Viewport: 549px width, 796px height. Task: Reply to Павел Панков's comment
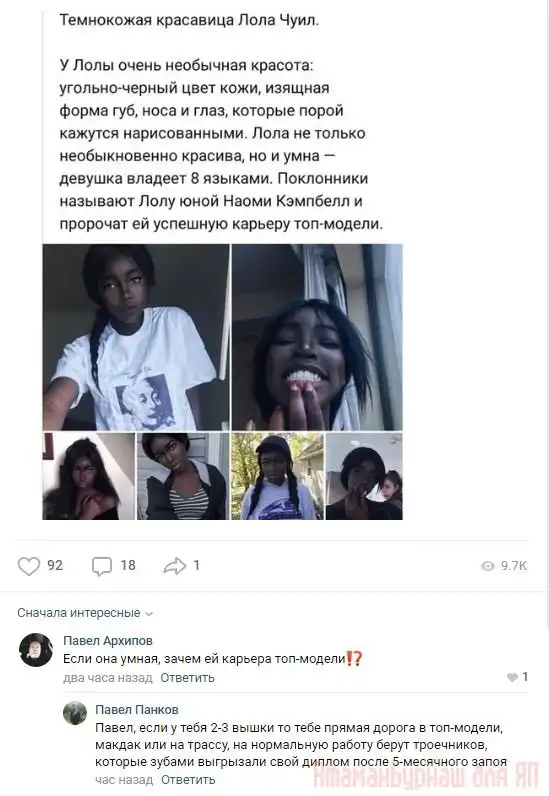coord(188,779)
